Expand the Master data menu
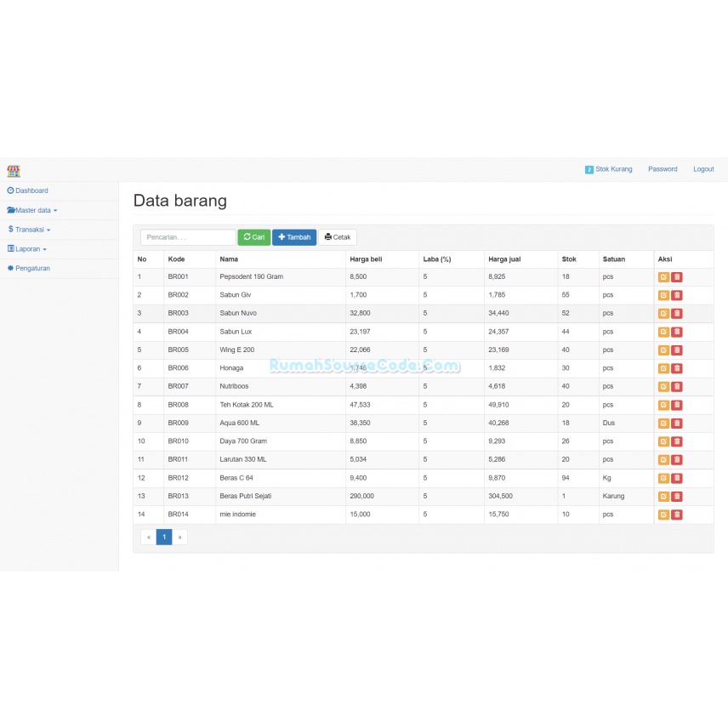 coord(32,210)
